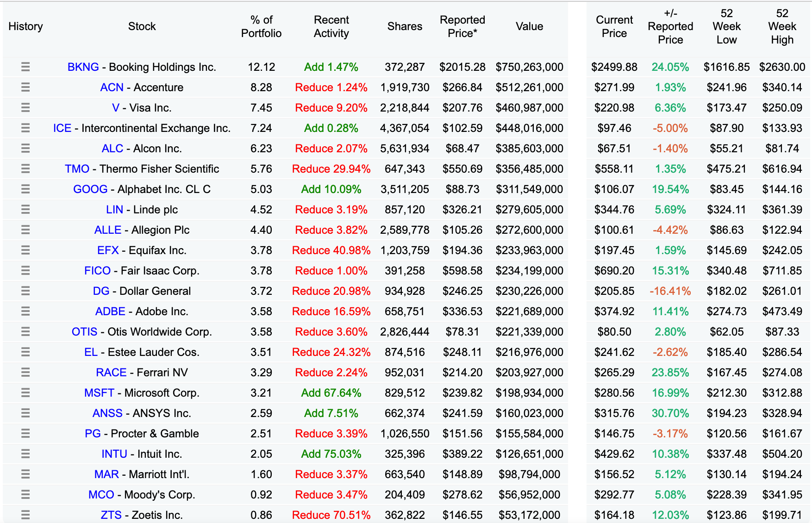Open history icon for ACN Accenture row

[25, 87]
